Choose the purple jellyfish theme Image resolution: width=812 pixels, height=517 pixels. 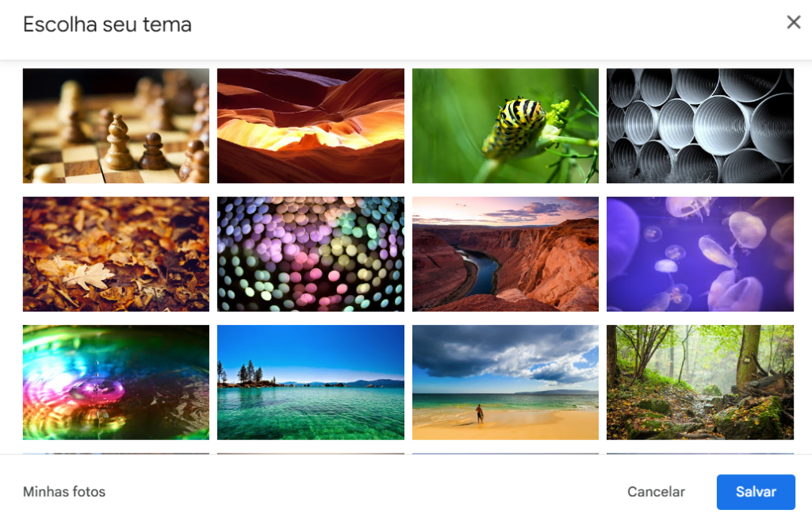click(x=700, y=254)
